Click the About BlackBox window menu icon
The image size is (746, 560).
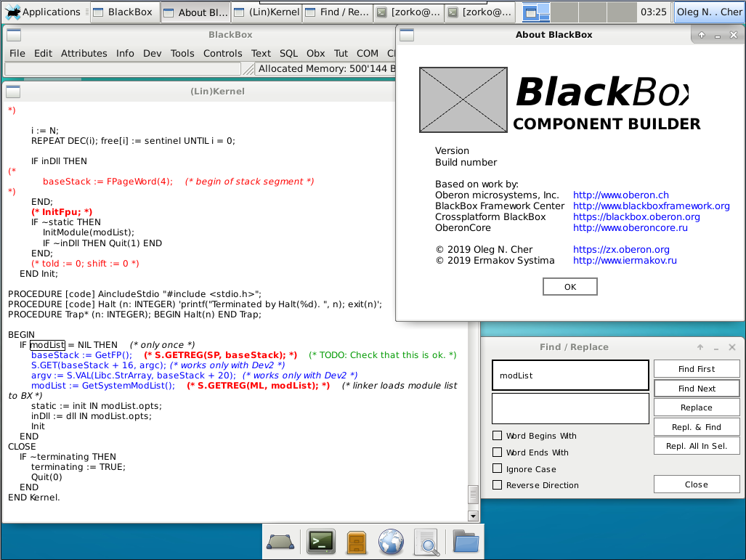tap(407, 35)
